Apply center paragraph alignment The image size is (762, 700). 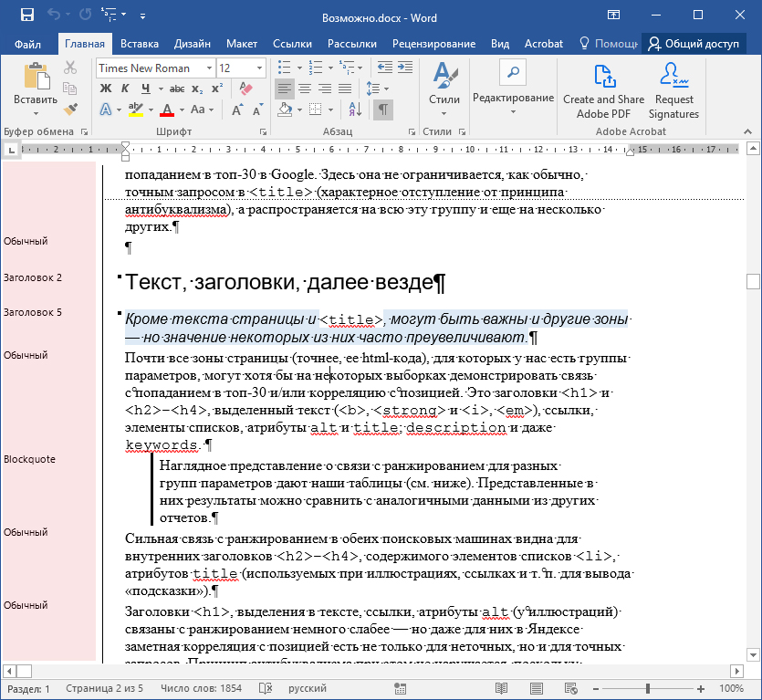(305, 89)
